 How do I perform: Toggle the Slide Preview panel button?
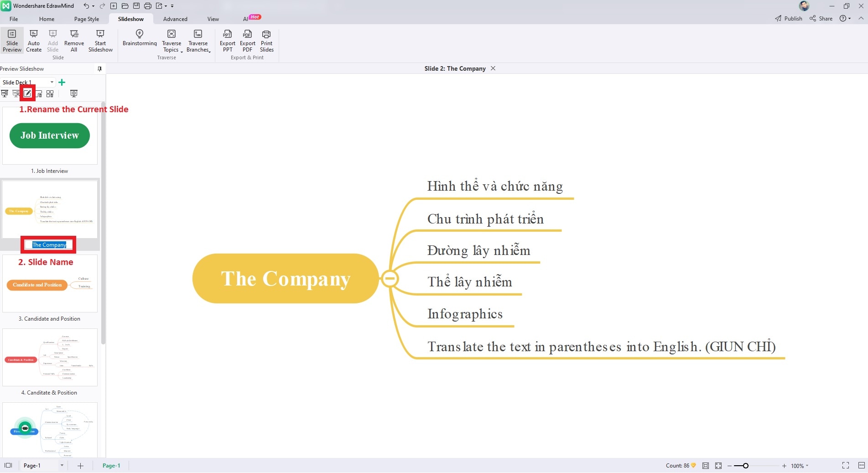click(12, 41)
